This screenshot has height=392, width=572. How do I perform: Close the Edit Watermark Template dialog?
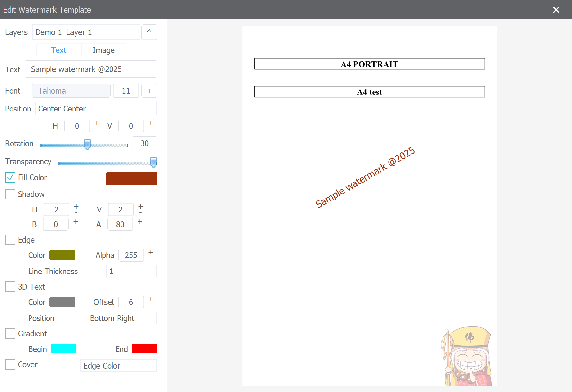click(x=556, y=10)
